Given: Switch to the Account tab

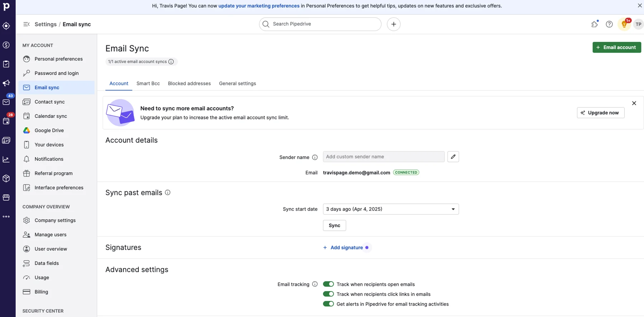Looking at the screenshot, I should coord(119,83).
